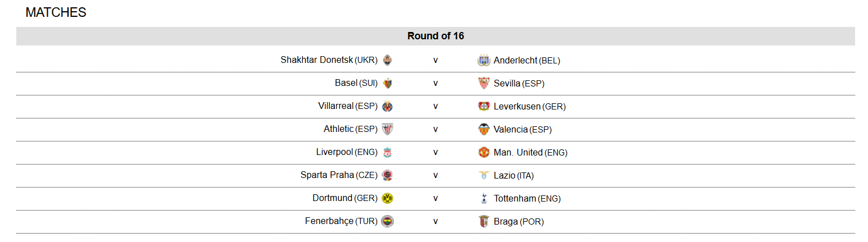Open the Braga team link
868x242 pixels.
click(506, 221)
